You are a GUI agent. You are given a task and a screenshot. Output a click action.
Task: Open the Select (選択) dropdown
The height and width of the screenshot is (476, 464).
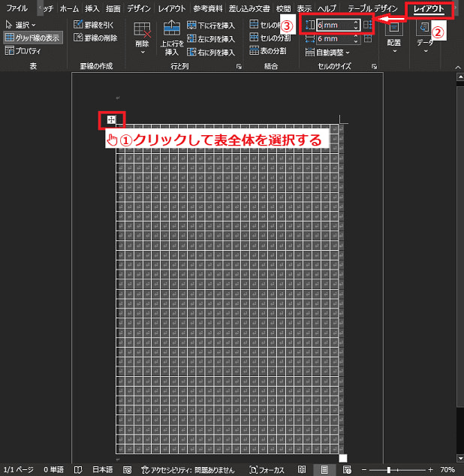click(21, 25)
